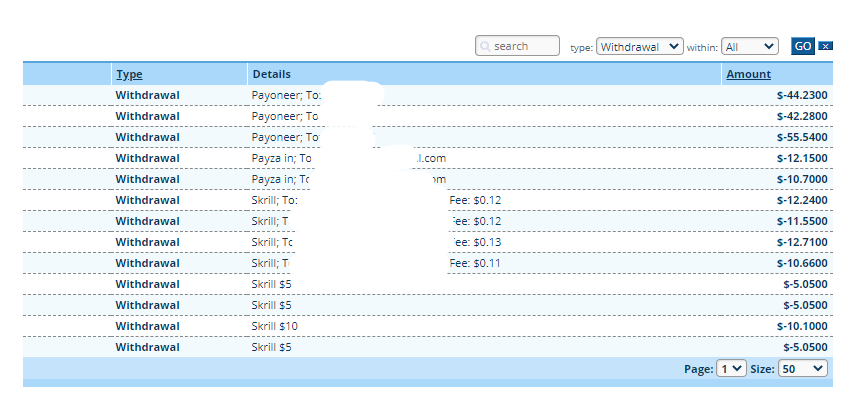Click the Skrill row with Fee $0.13
The height and width of the screenshot is (405, 862).
tap(428, 242)
